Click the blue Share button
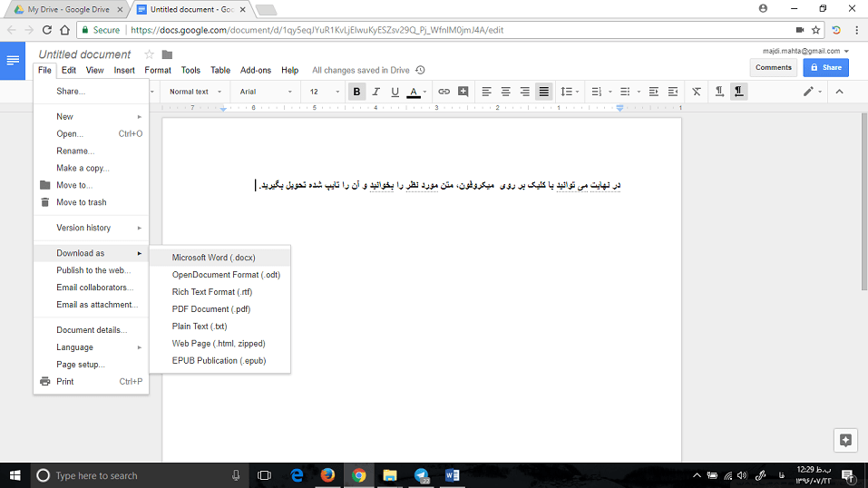Screen dimensions: 868x488 click(x=825, y=67)
